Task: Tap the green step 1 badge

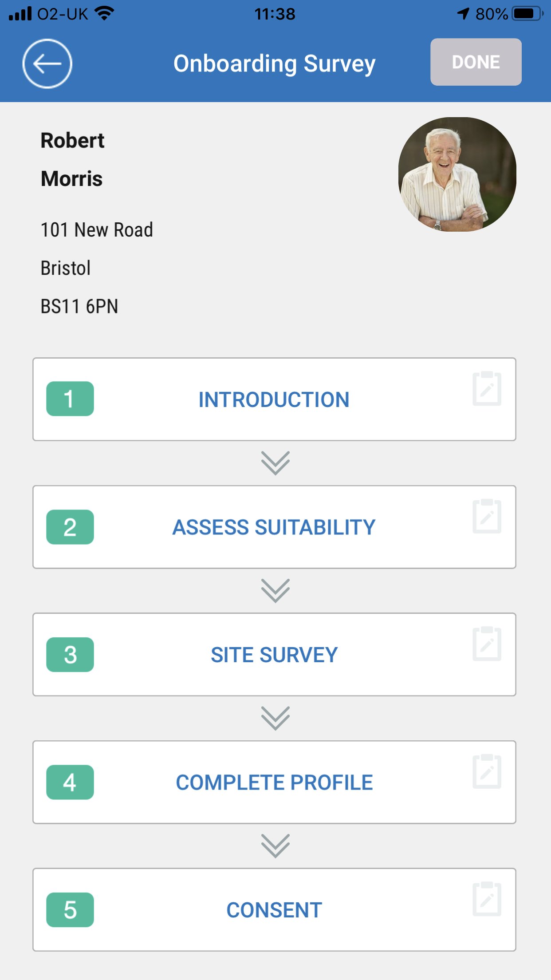Action: [x=70, y=399]
